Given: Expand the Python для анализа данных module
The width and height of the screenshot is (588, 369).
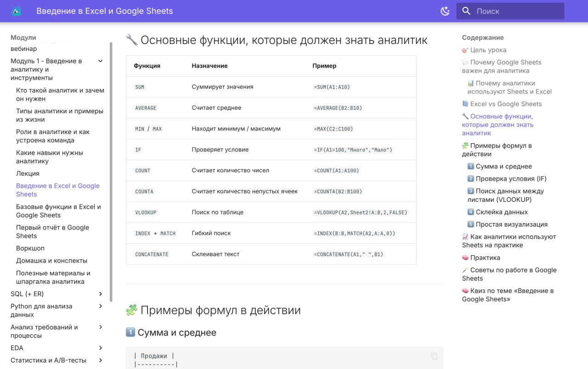Looking at the screenshot, I should click(x=101, y=306).
